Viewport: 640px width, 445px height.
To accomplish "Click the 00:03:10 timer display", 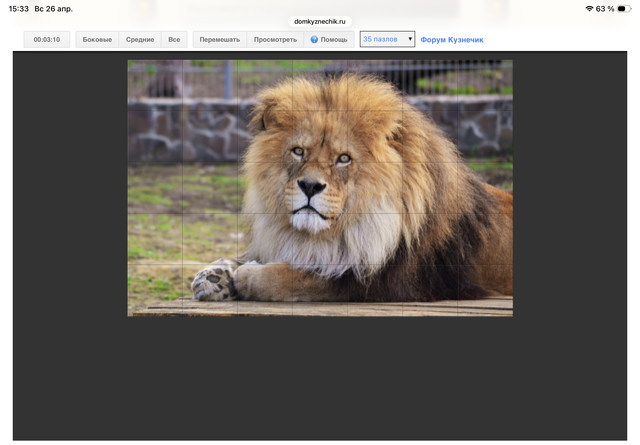I will (x=47, y=39).
